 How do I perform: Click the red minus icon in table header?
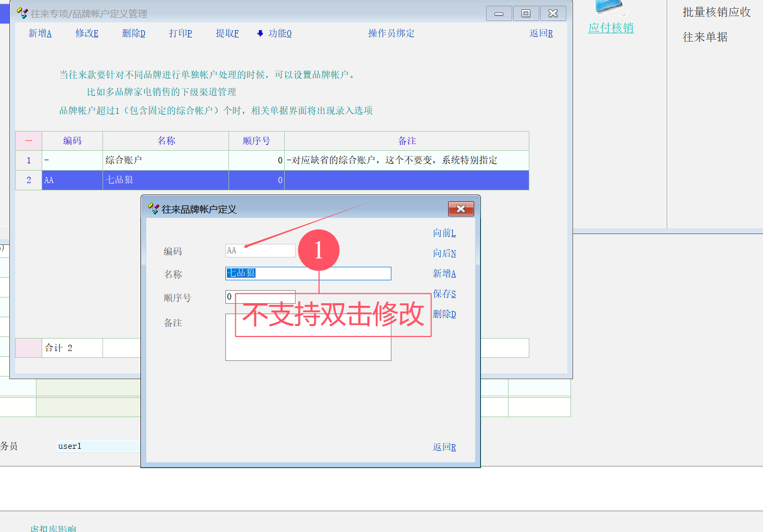point(29,141)
